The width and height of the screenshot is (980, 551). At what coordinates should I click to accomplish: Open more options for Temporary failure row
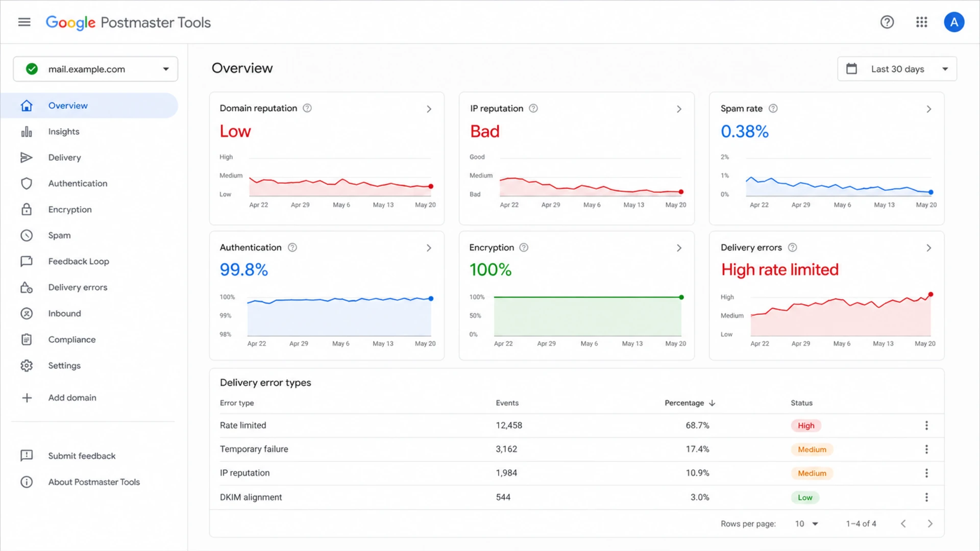point(926,449)
